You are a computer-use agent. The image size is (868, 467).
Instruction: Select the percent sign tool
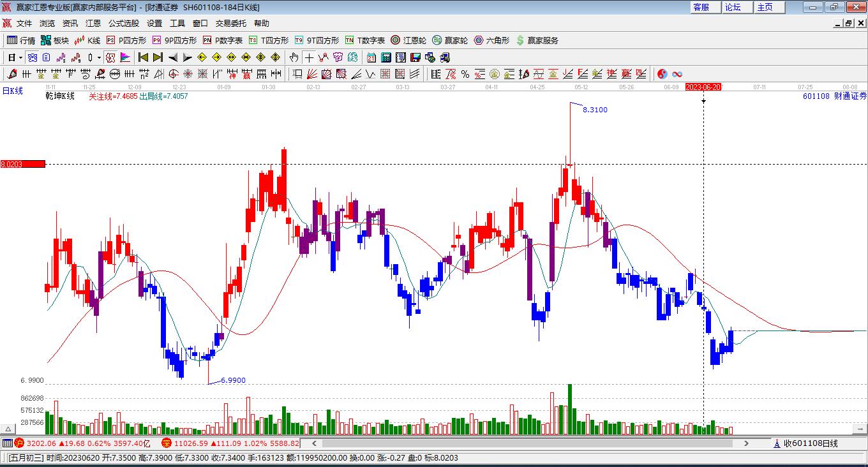click(465, 74)
